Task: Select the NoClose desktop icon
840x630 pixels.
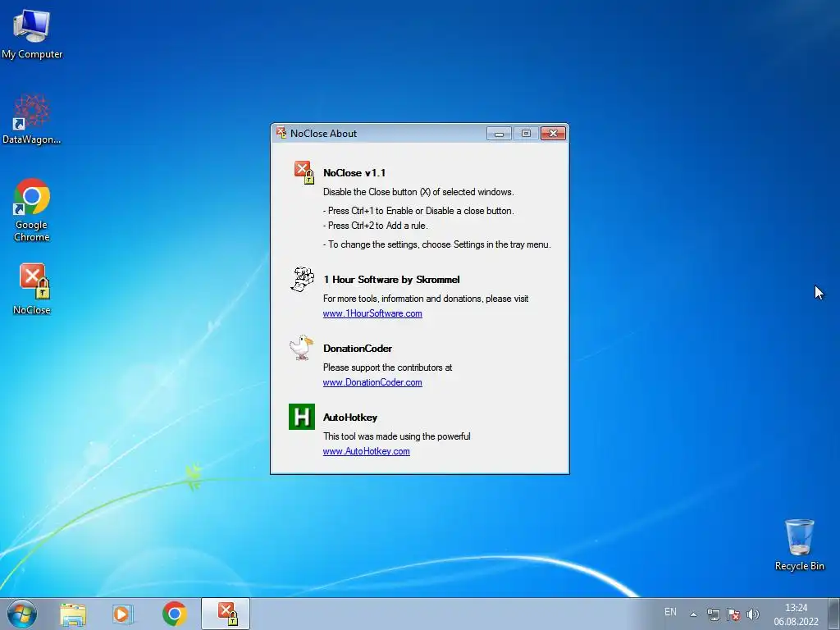Action: (32, 289)
